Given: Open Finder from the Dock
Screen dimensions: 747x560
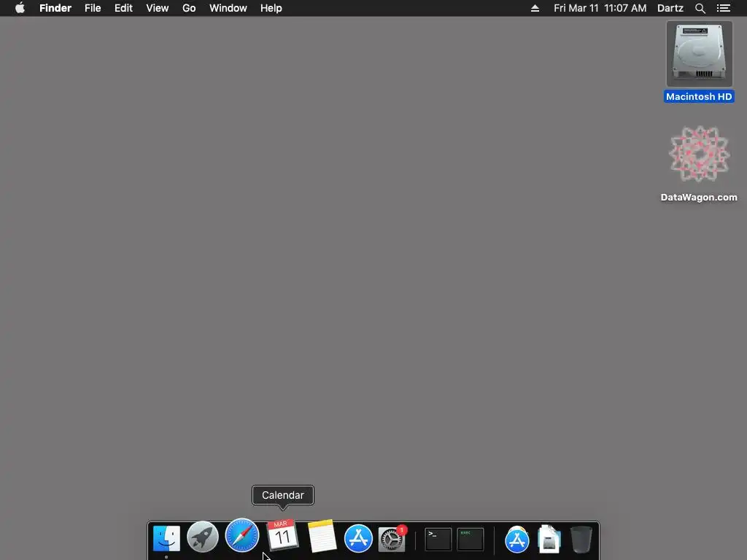Looking at the screenshot, I should (x=166, y=538).
